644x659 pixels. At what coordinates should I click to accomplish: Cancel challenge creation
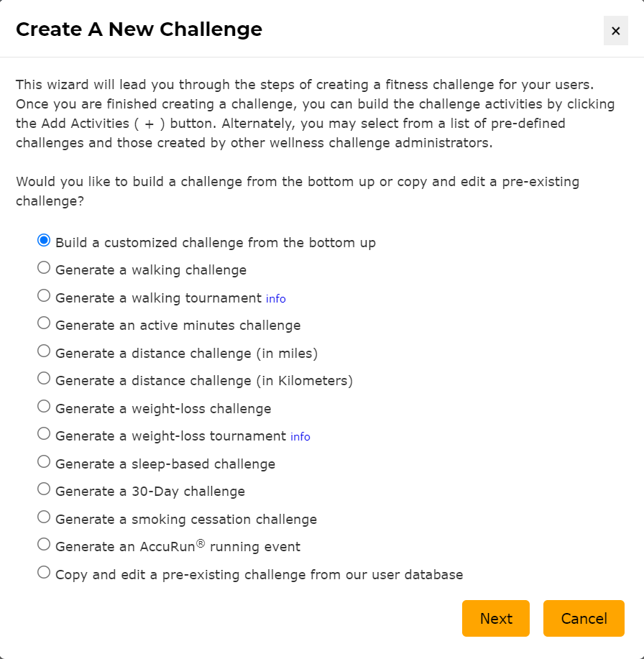point(584,618)
